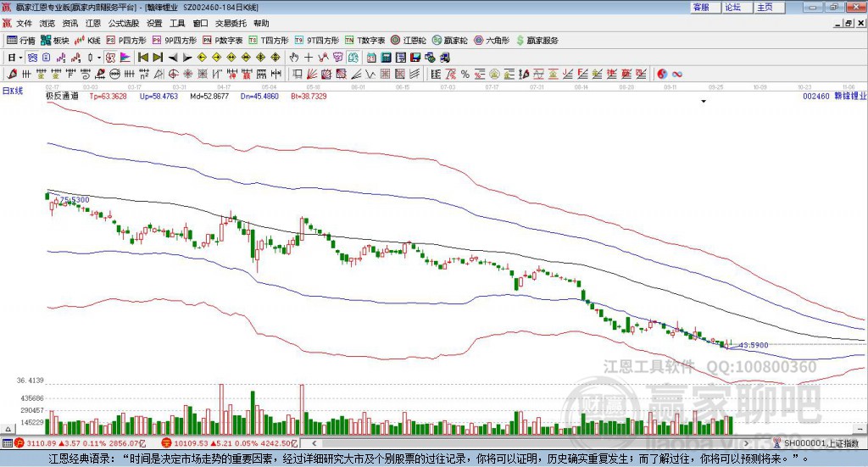Select the red pencil drawing tool icon

pos(12,74)
